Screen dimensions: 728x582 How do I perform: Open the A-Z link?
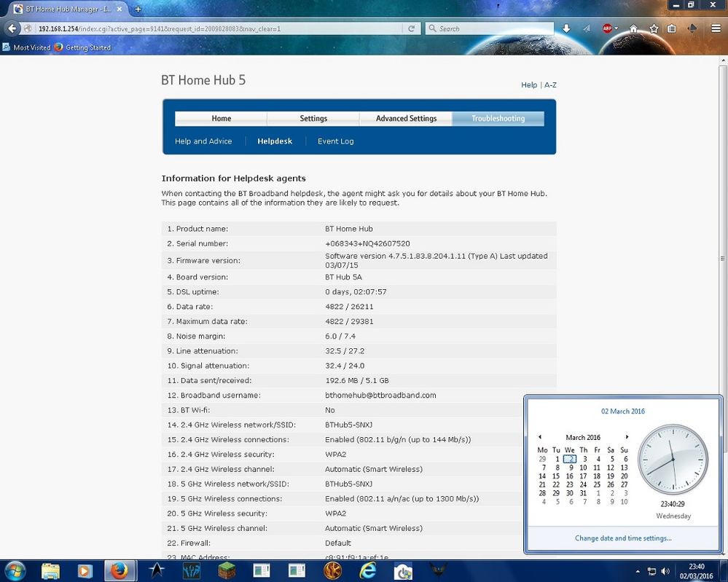pos(550,85)
